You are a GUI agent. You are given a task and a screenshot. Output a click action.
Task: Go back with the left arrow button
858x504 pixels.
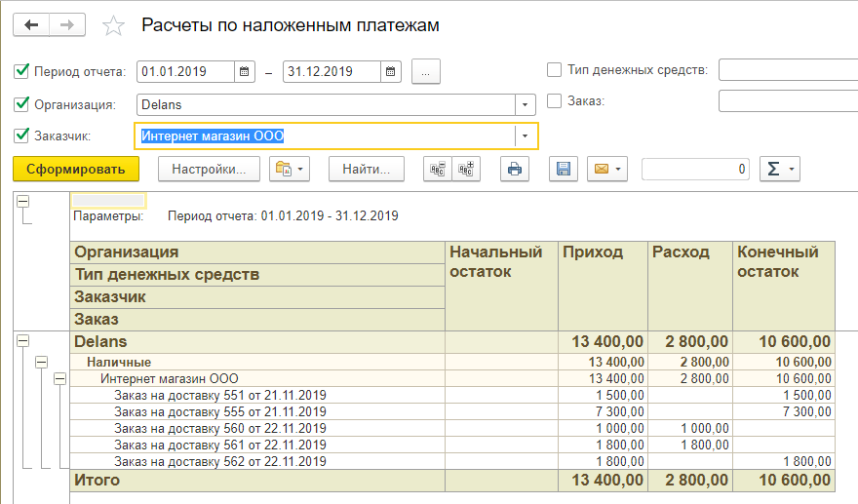(x=31, y=25)
